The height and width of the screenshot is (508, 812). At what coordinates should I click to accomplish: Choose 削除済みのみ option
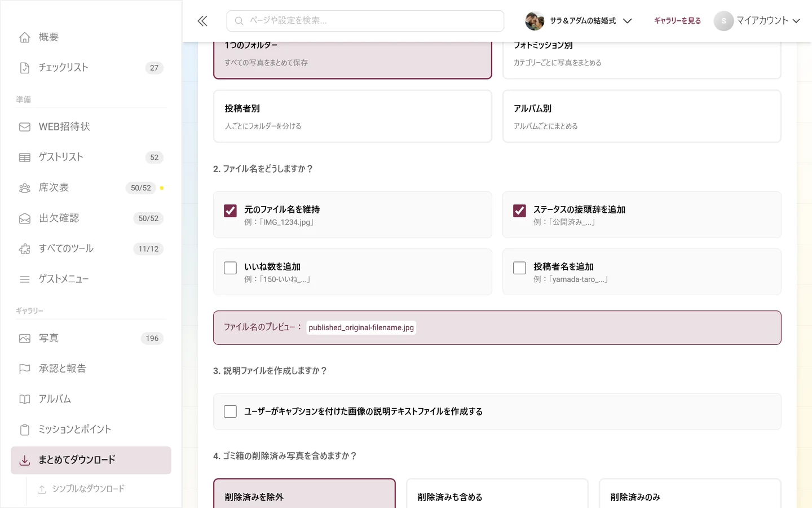[690, 494]
